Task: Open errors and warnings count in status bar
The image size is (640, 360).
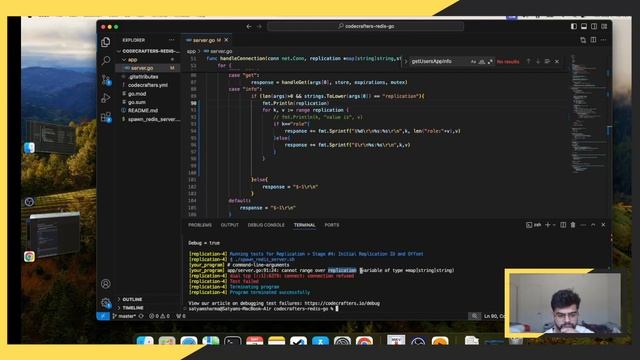Action: [160, 316]
